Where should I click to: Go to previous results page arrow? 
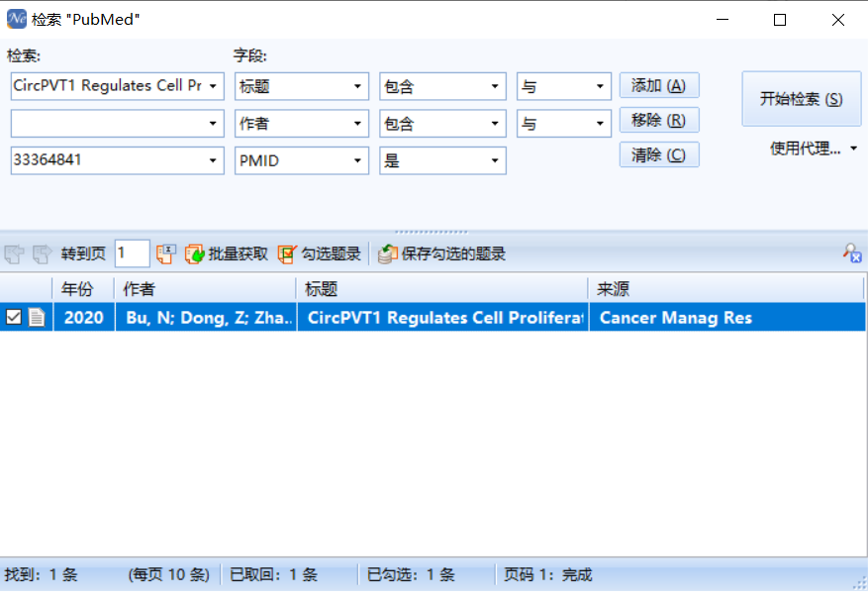15,254
